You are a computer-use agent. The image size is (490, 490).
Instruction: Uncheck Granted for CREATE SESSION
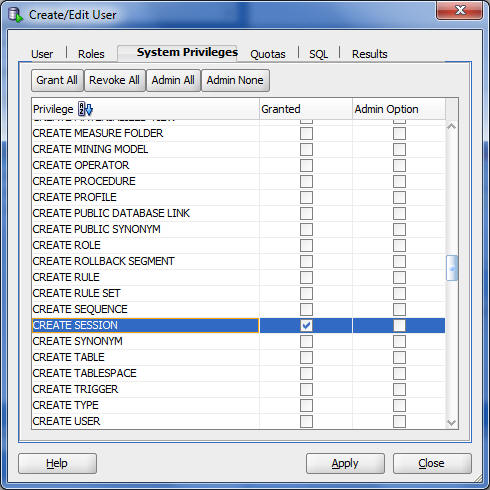pyautogui.click(x=306, y=325)
